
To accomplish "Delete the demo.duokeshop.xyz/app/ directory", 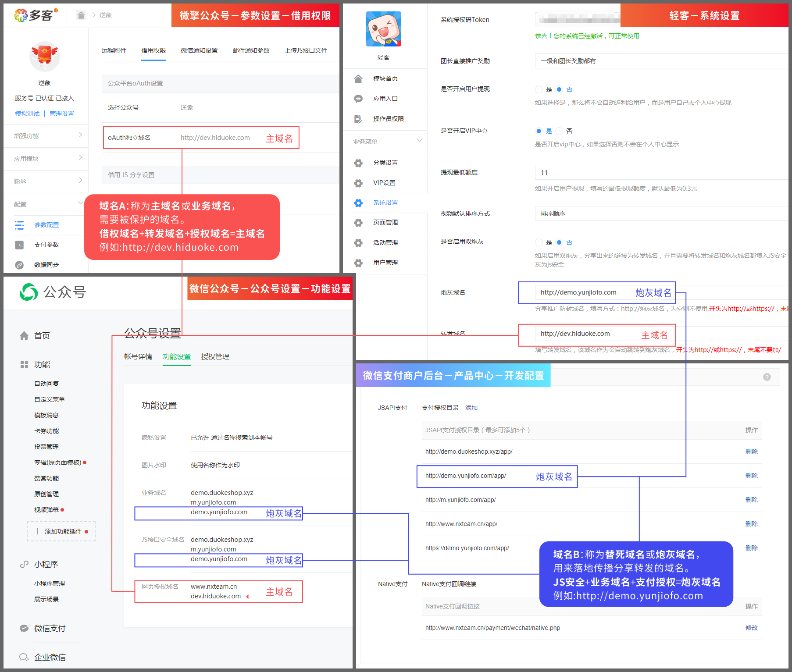I will (752, 452).
